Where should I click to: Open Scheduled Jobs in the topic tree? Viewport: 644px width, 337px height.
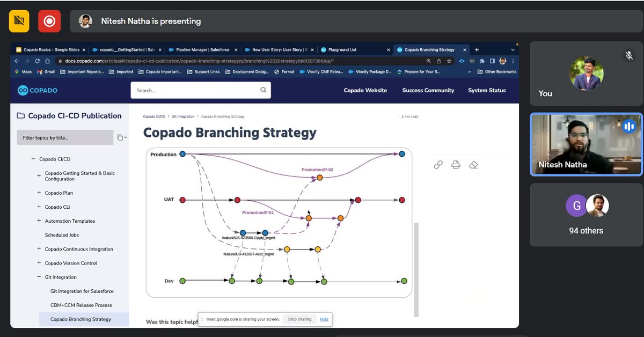(62, 235)
